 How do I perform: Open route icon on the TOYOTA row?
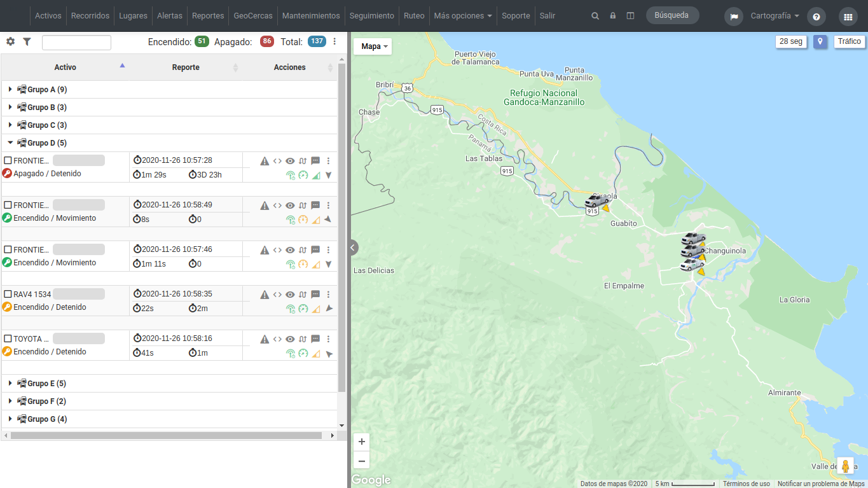pos(303,339)
